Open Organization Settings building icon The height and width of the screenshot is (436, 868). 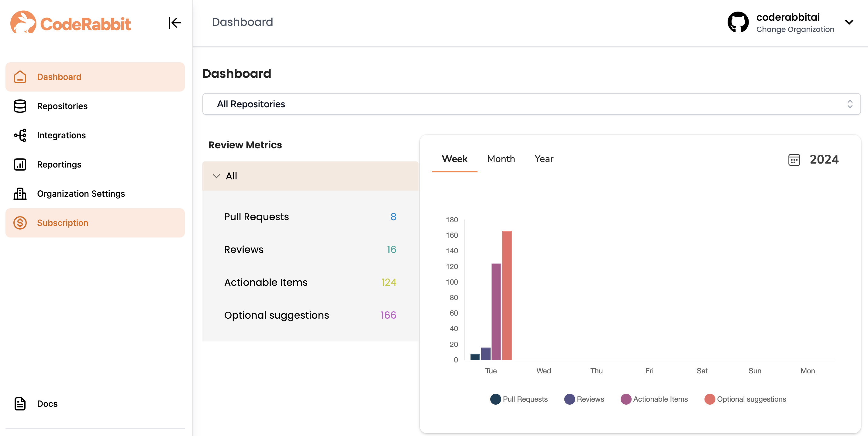20,194
